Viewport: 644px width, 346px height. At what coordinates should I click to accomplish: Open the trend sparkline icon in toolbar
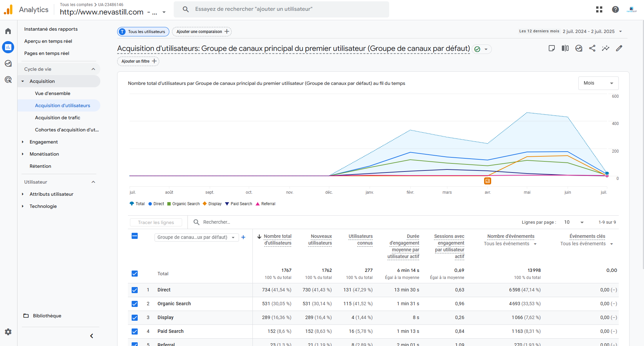(x=606, y=48)
